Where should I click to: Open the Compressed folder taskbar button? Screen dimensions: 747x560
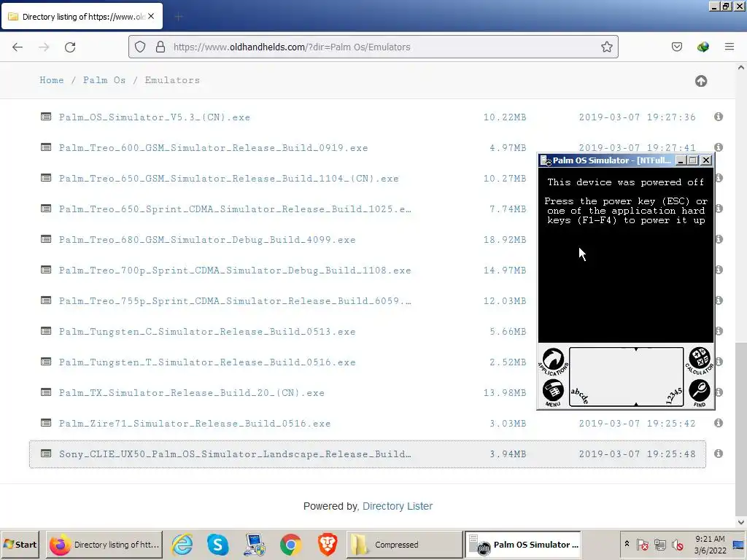404,544
